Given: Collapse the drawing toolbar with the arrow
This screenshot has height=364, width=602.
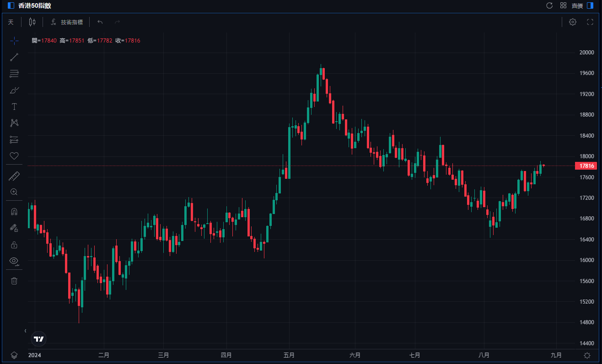Looking at the screenshot, I should tap(25, 331).
